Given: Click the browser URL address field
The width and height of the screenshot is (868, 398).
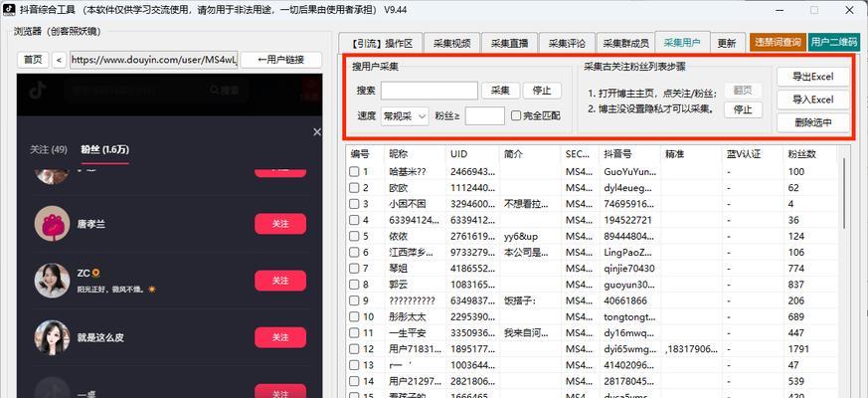Looking at the screenshot, I should 154,60.
